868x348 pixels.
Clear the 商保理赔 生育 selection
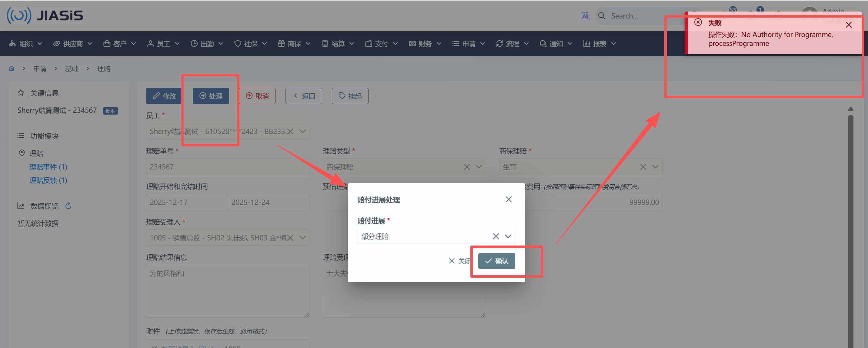[x=643, y=167]
